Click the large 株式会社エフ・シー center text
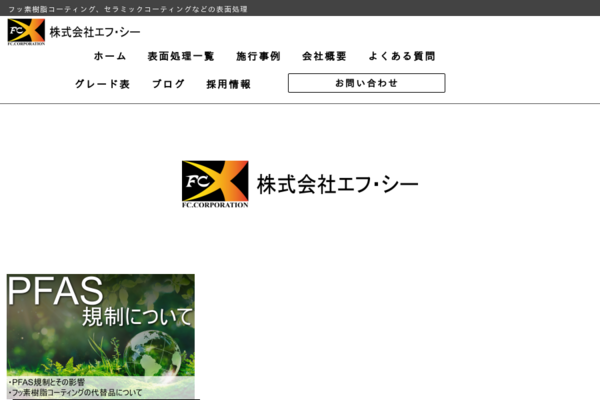Screen dimensions: 600x400 click(338, 184)
